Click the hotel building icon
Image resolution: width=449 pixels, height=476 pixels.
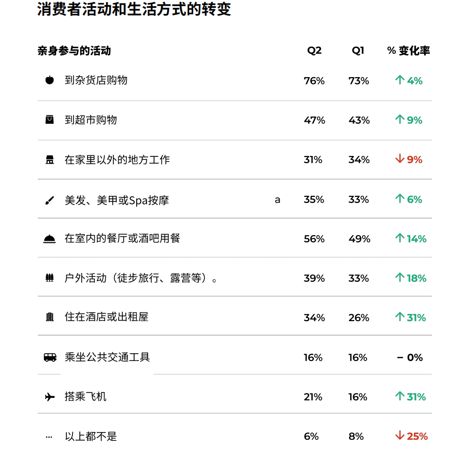[x=50, y=317]
